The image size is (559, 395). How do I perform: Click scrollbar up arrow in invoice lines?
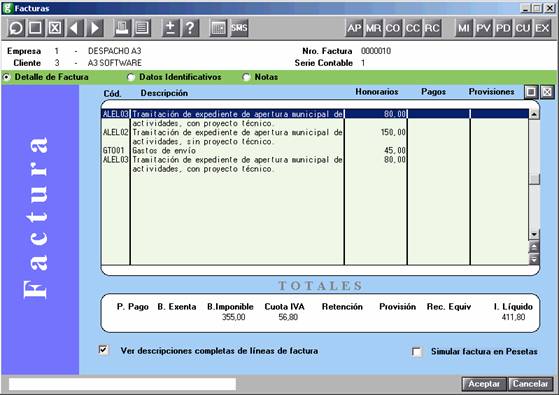coord(534,114)
